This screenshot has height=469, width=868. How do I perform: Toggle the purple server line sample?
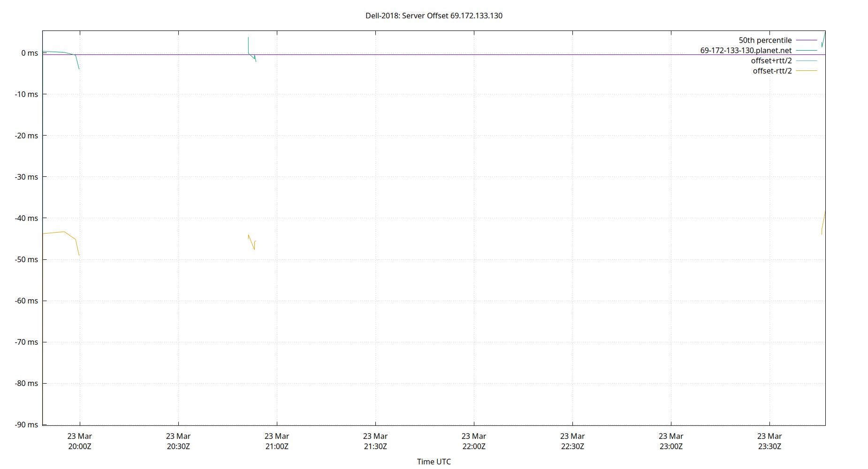point(806,50)
